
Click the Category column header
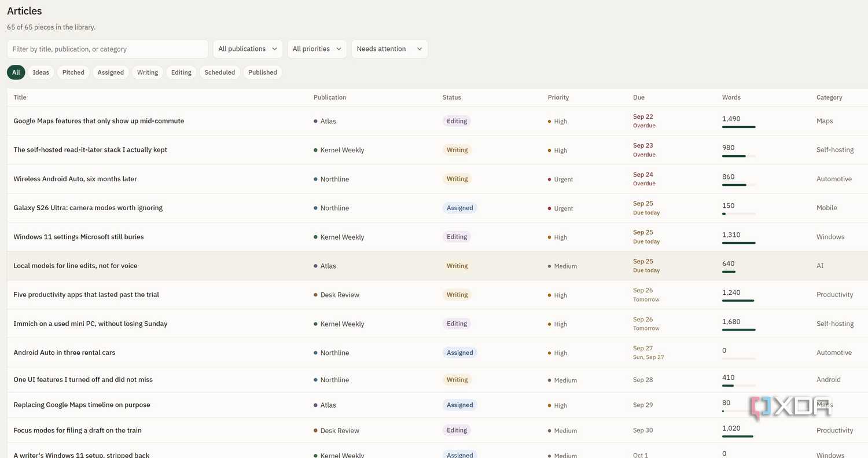pos(829,97)
